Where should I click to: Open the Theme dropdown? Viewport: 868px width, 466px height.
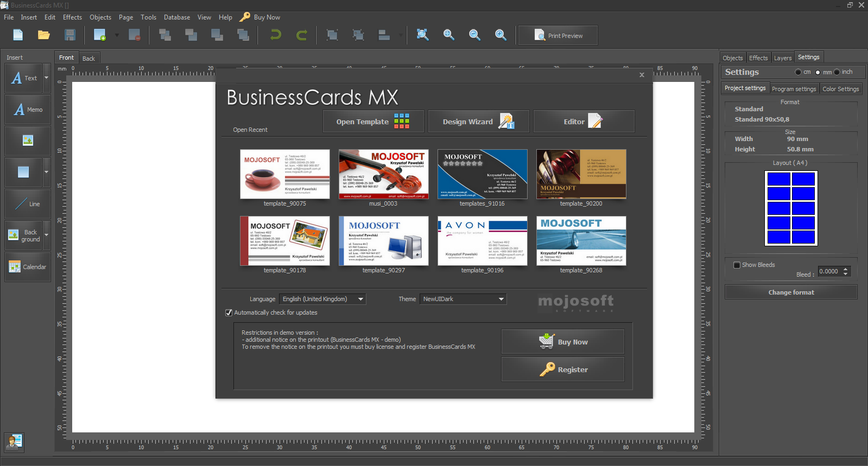pos(463,299)
